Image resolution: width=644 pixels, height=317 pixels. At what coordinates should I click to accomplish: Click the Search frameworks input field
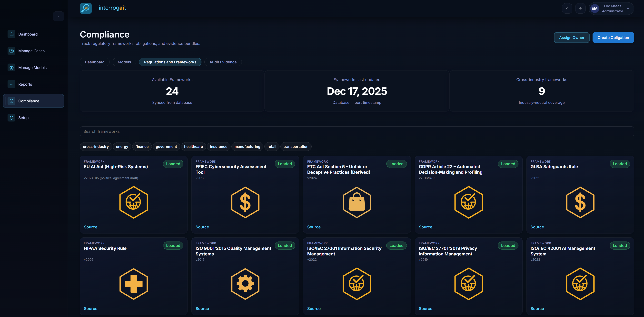click(x=357, y=131)
